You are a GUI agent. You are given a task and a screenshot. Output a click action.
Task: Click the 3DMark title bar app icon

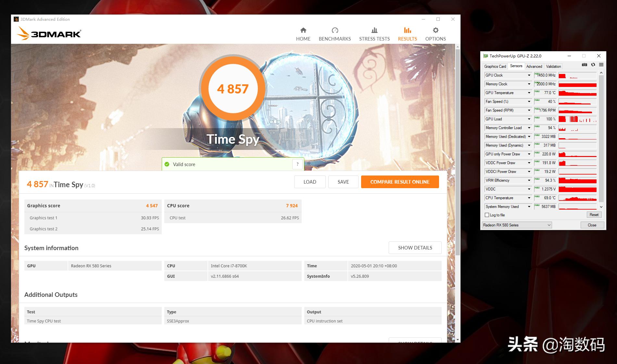coord(16,19)
